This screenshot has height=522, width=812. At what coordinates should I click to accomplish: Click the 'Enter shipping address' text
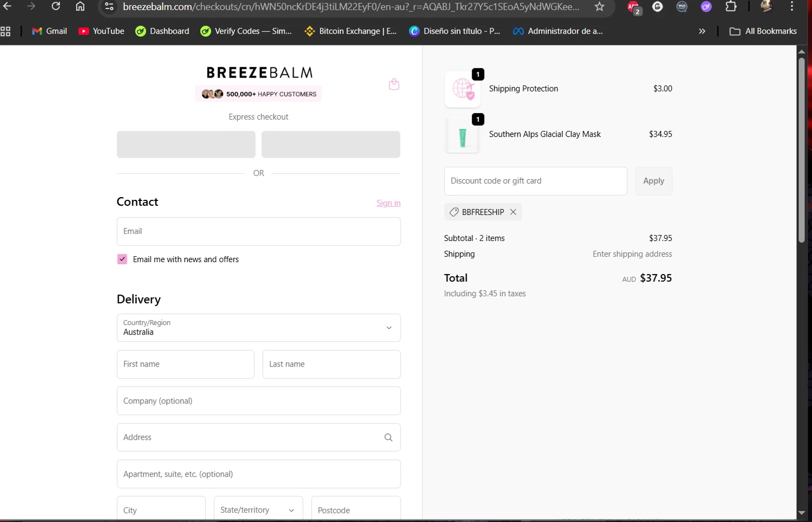coord(632,254)
